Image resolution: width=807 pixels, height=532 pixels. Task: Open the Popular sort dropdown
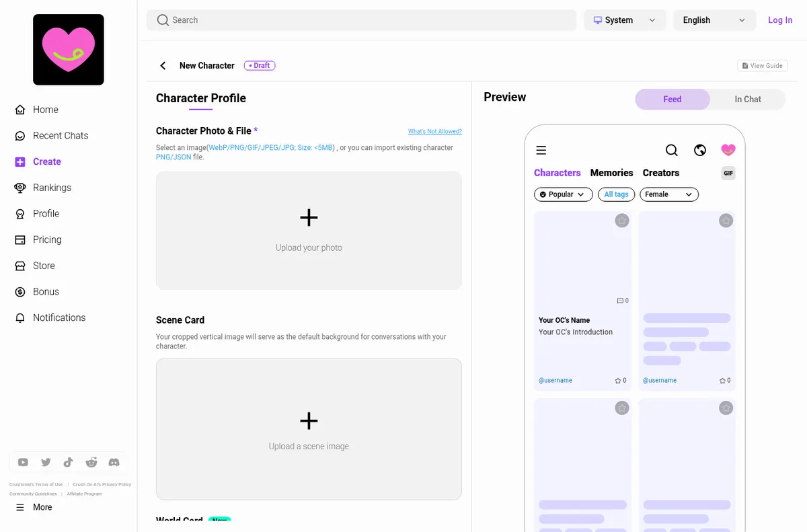click(x=564, y=194)
